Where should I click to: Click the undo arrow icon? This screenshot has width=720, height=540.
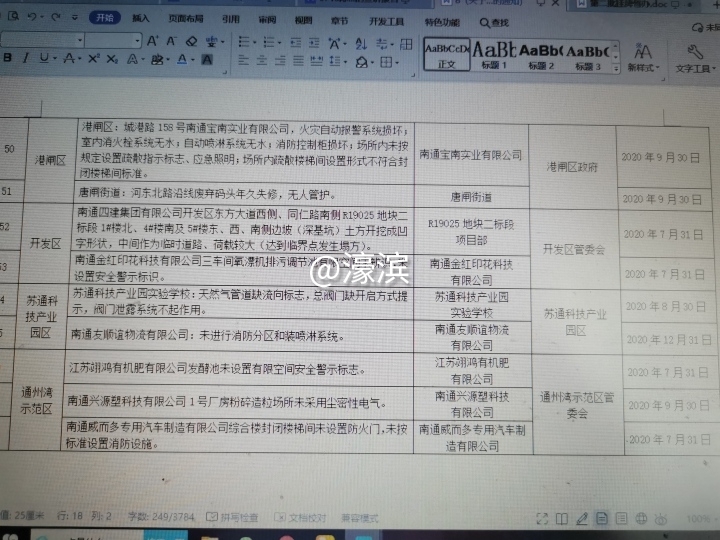coord(34,18)
